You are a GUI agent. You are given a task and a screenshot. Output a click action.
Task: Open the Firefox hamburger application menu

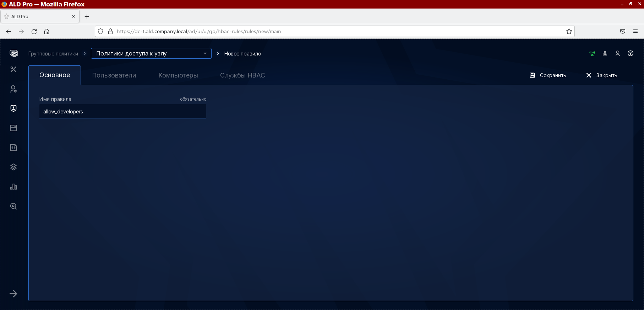tap(635, 31)
